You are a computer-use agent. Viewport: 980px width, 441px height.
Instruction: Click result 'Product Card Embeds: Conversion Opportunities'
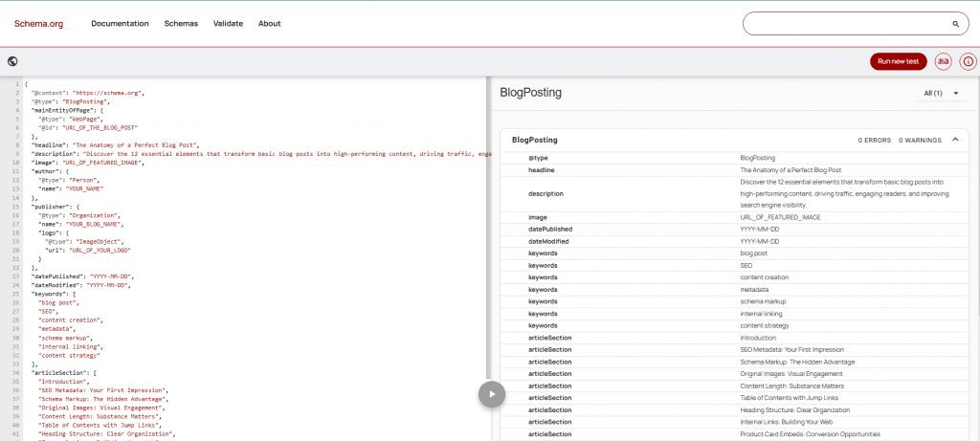[x=810, y=434]
